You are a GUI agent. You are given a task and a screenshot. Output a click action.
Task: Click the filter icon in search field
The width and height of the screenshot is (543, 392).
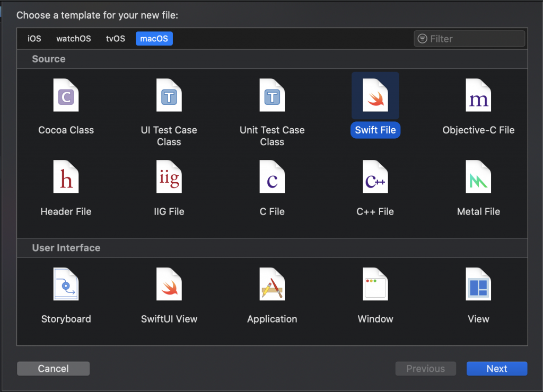[x=422, y=38]
